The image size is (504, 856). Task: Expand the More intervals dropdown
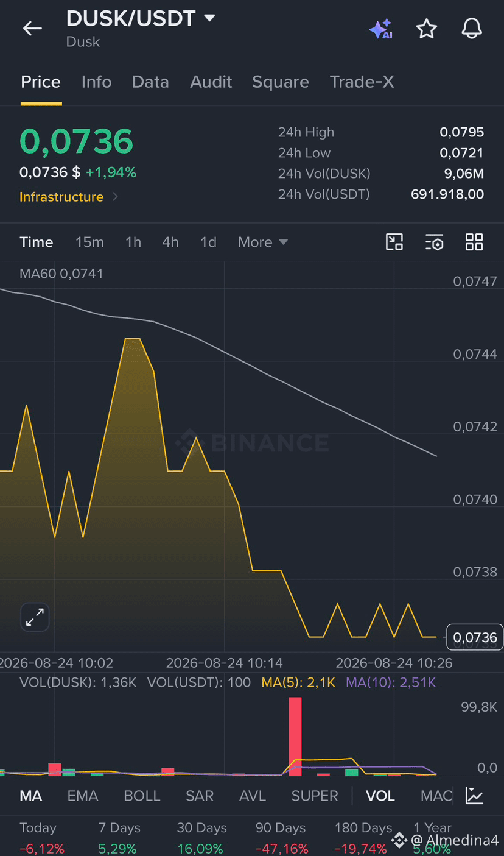[x=262, y=242]
